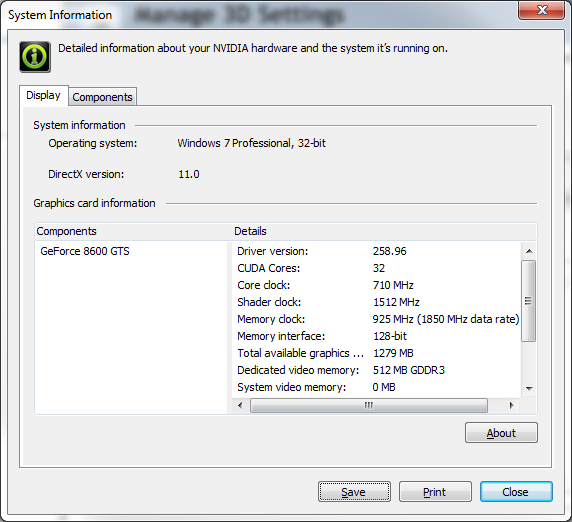This screenshot has width=572, height=522.
Task: Switch to the Components tab
Action: click(103, 97)
